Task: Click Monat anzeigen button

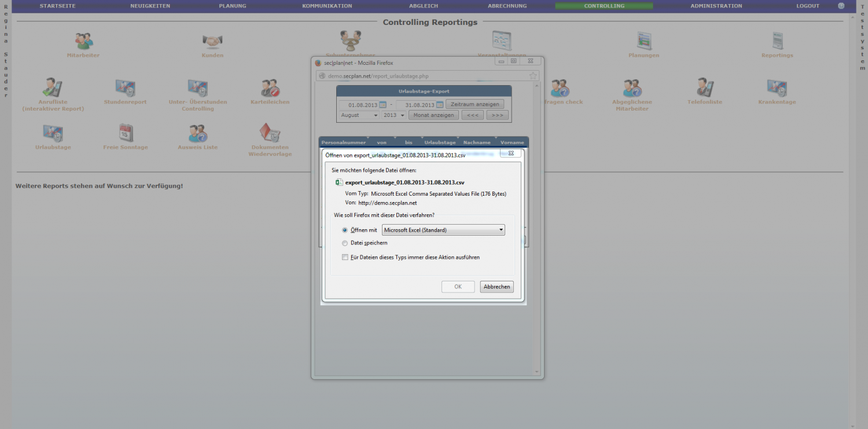Action: pyautogui.click(x=434, y=115)
